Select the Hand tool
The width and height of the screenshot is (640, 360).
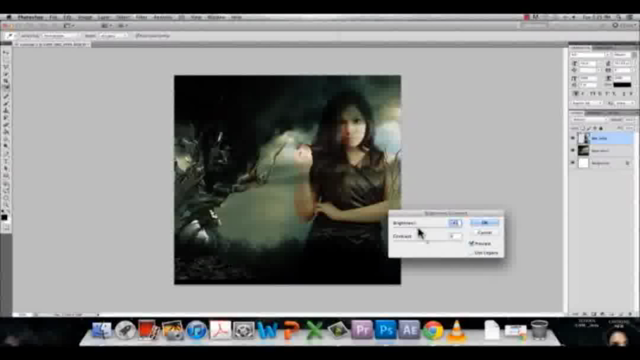coord(6,197)
